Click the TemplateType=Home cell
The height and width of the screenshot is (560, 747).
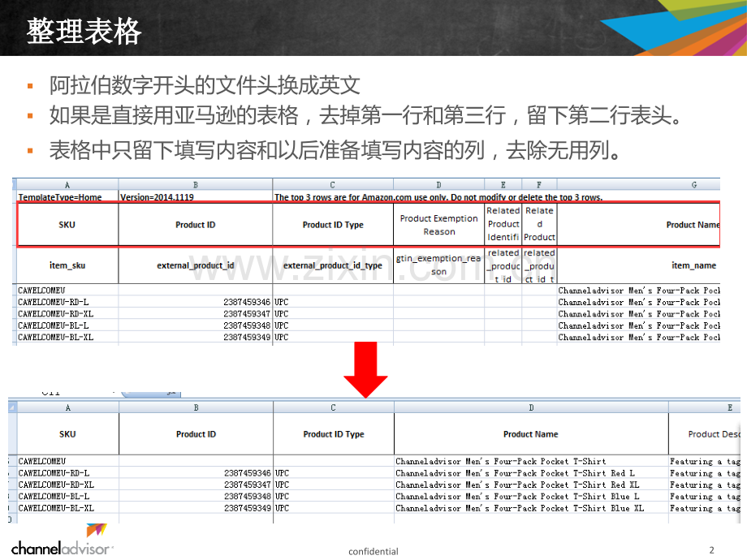[67, 196]
